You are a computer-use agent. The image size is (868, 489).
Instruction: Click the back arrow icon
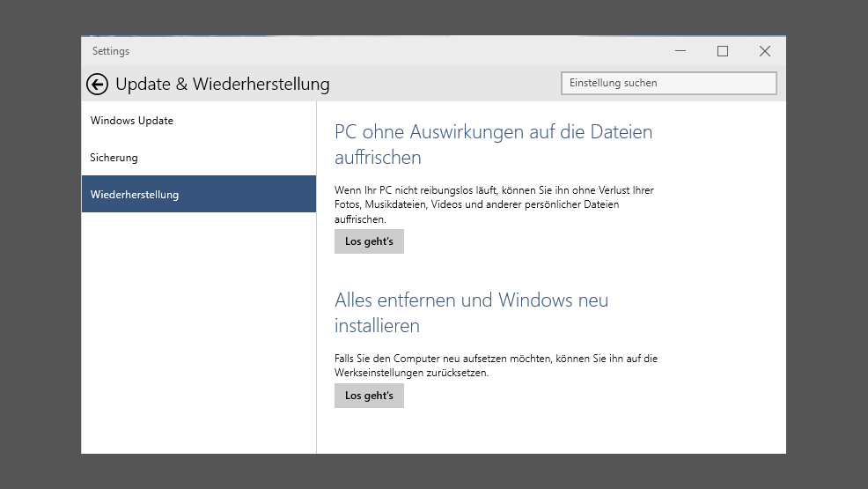(97, 85)
